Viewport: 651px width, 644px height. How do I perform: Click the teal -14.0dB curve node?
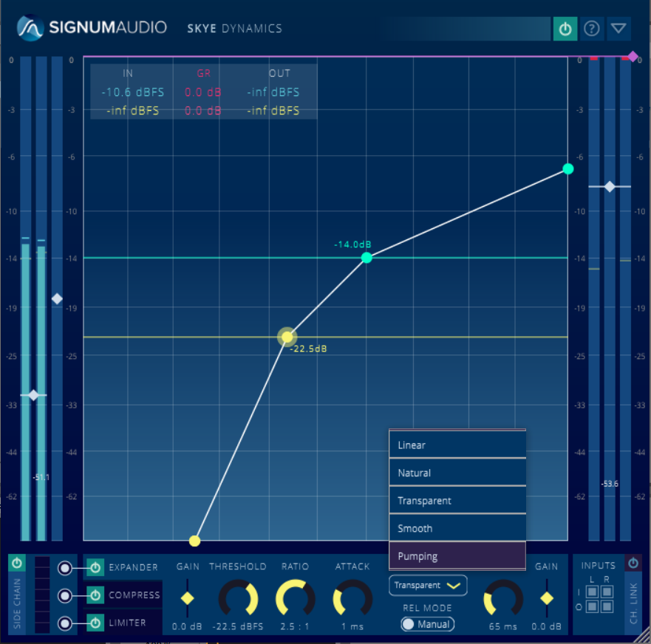pyautogui.click(x=367, y=258)
